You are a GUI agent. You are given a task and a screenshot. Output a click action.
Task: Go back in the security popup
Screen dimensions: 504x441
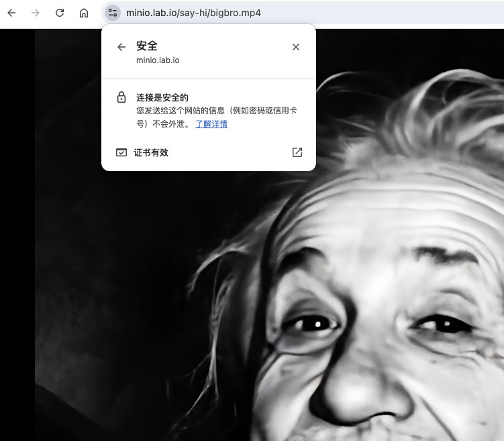click(121, 47)
